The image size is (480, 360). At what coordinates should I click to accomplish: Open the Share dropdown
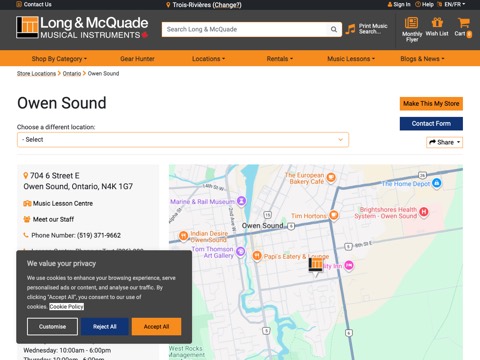pos(444,142)
